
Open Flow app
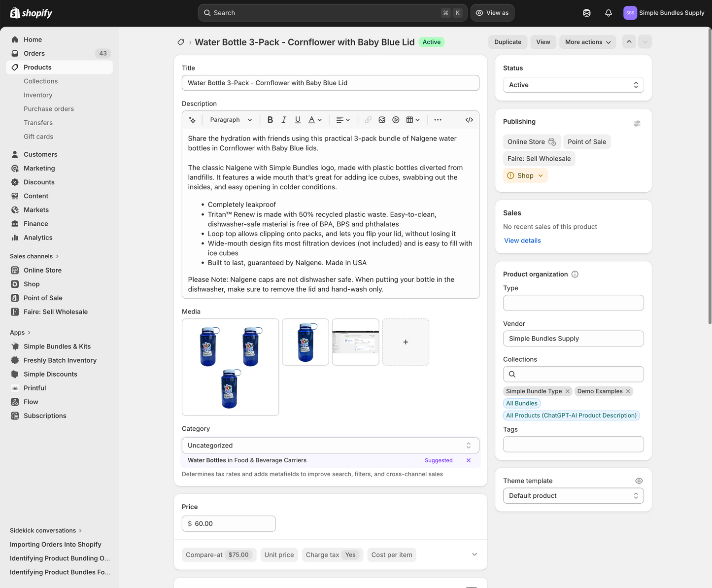click(x=59, y=402)
